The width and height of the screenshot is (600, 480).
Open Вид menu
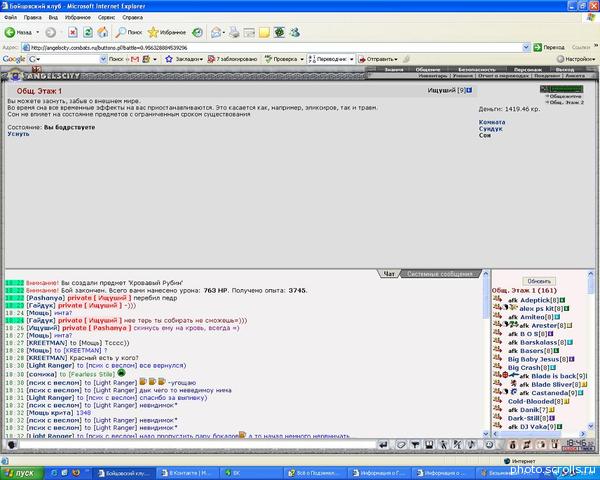click(x=53, y=17)
